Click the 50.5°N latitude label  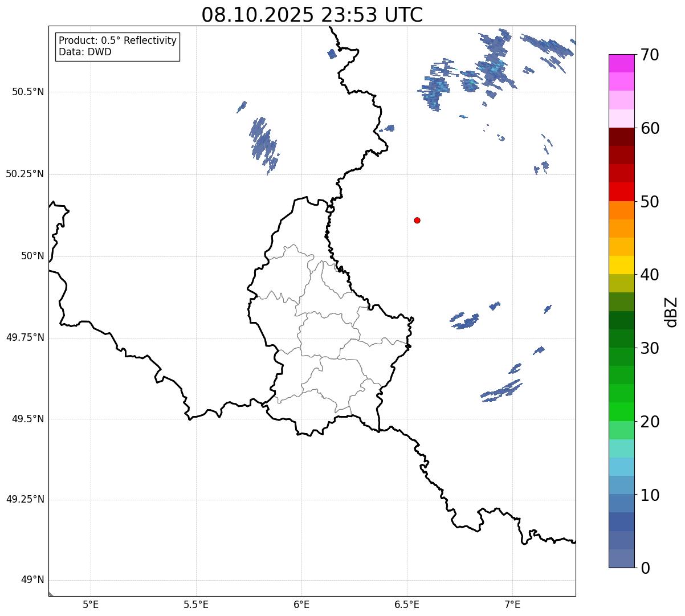click(x=28, y=92)
